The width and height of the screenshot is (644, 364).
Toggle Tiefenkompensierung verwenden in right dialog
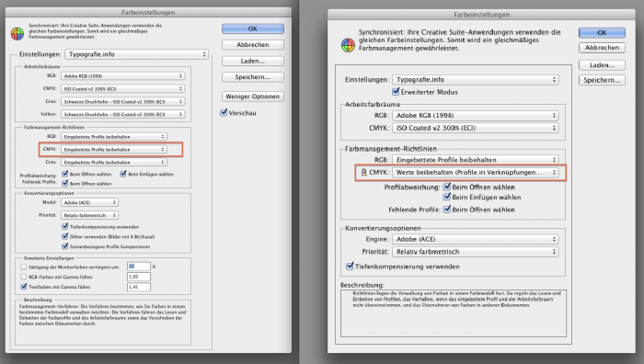(x=350, y=266)
